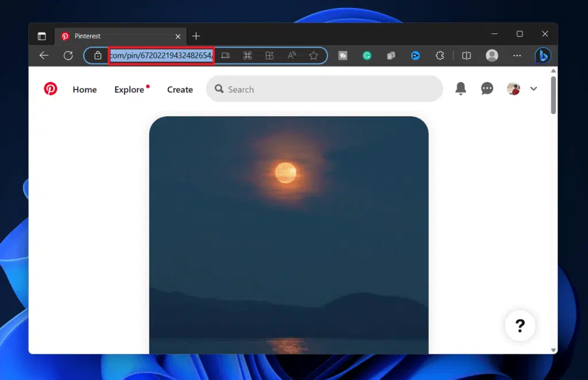Select the Pinterest browser tab
Viewport: 588px width, 380px height.
pyautogui.click(x=121, y=36)
